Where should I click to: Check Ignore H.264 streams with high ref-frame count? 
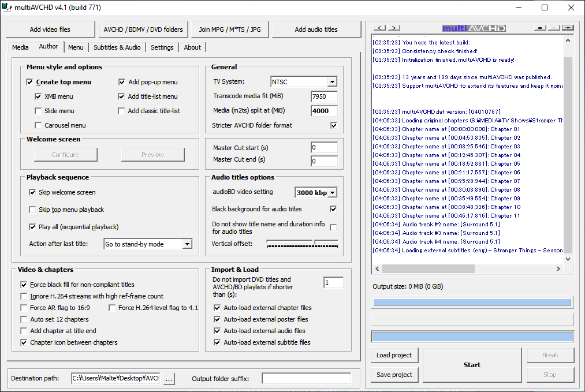click(x=24, y=297)
